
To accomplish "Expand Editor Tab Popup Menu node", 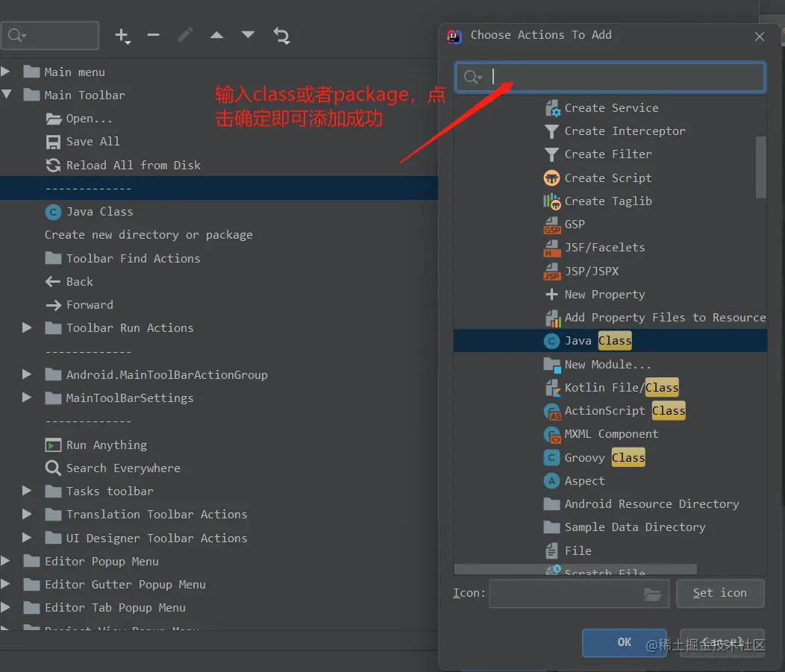I will point(5,607).
